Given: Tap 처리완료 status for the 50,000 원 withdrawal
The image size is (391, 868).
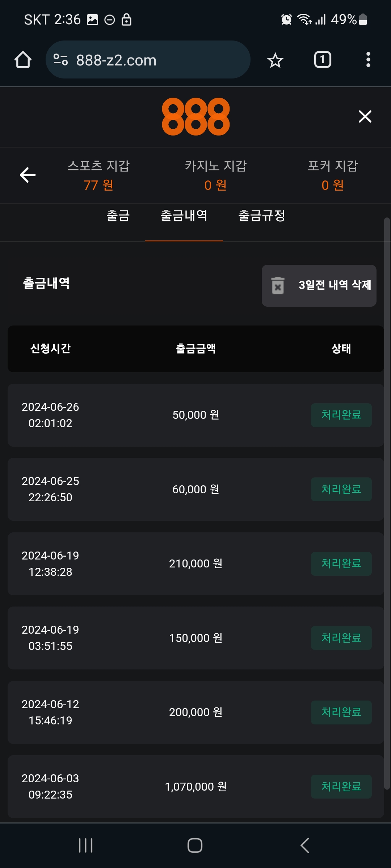Looking at the screenshot, I should (x=341, y=415).
